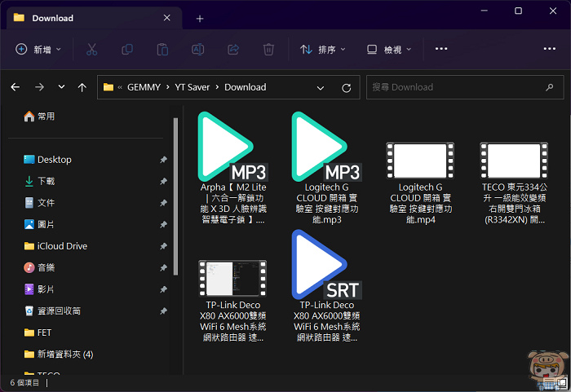This screenshot has height=392, width=571.
Task: Expand the 排序 sort menu
Action: (323, 50)
